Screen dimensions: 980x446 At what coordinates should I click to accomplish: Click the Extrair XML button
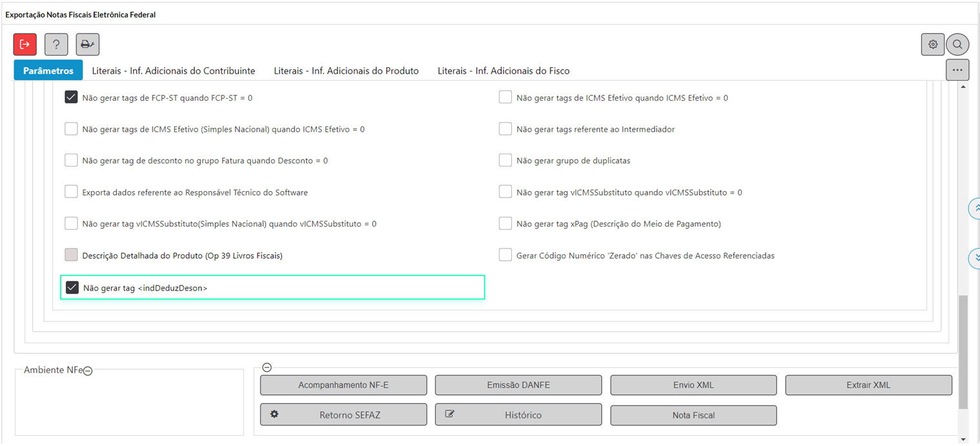pos(868,385)
